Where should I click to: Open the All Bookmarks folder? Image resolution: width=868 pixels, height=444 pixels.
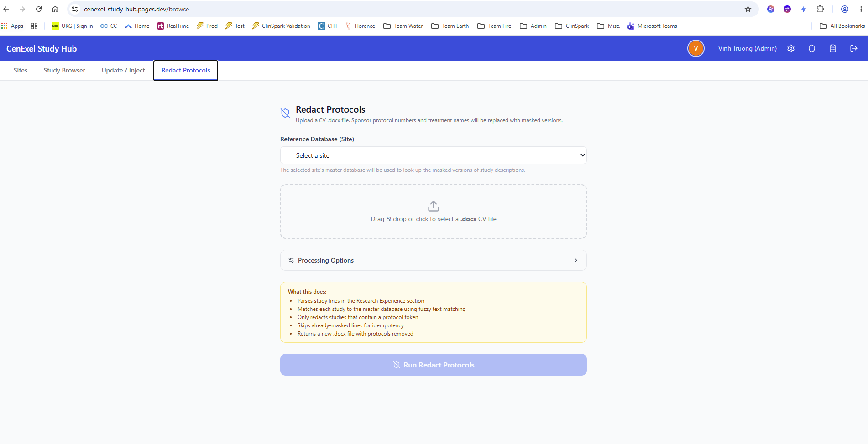point(842,26)
